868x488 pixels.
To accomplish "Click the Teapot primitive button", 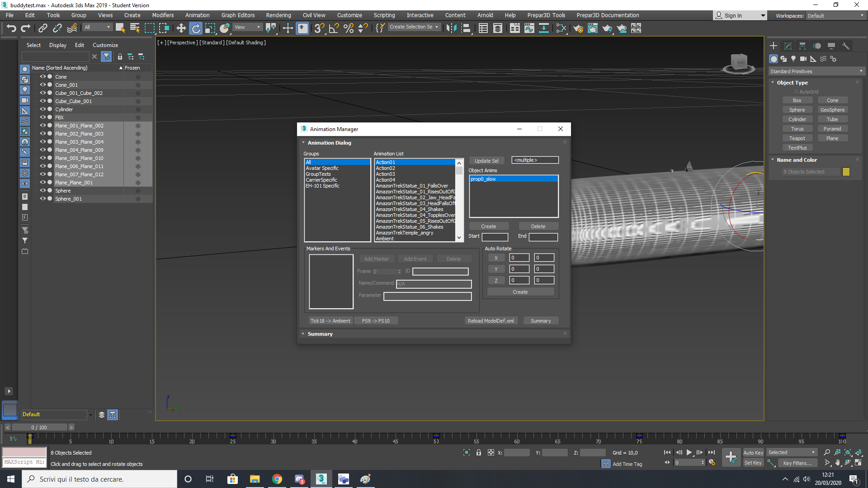I will tap(797, 138).
